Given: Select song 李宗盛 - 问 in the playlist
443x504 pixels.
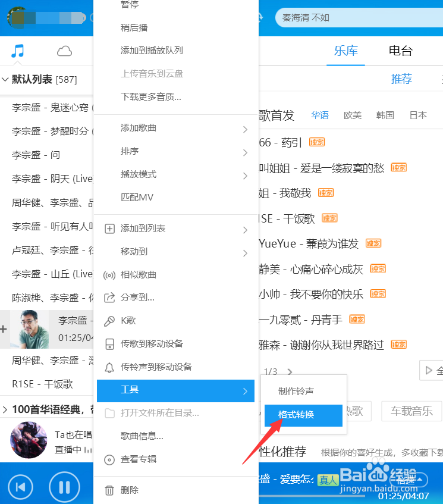Looking at the screenshot, I should (x=36, y=155).
